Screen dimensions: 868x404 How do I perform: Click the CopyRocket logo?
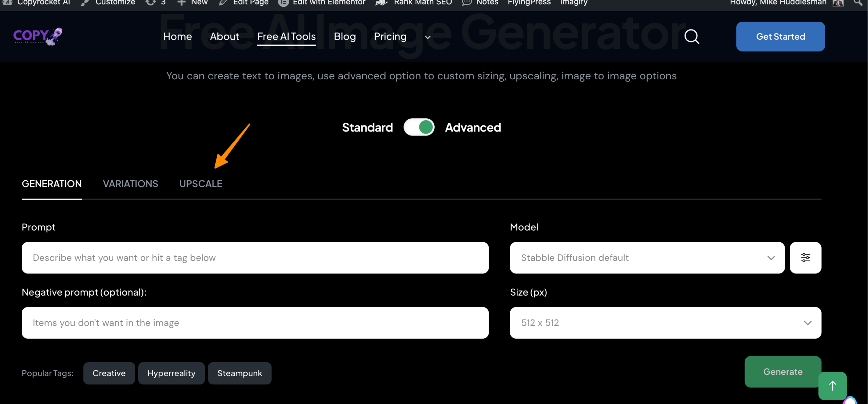(x=38, y=36)
